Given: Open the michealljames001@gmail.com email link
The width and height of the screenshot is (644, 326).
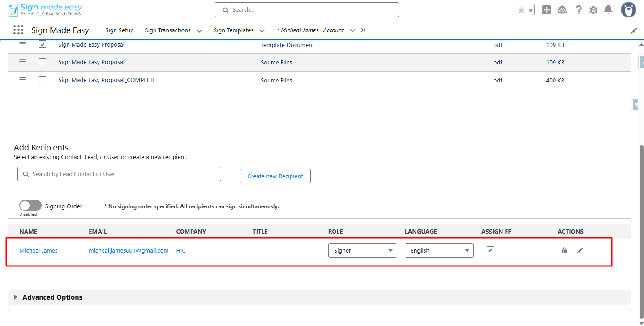Looking at the screenshot, I should coord(129,251).
